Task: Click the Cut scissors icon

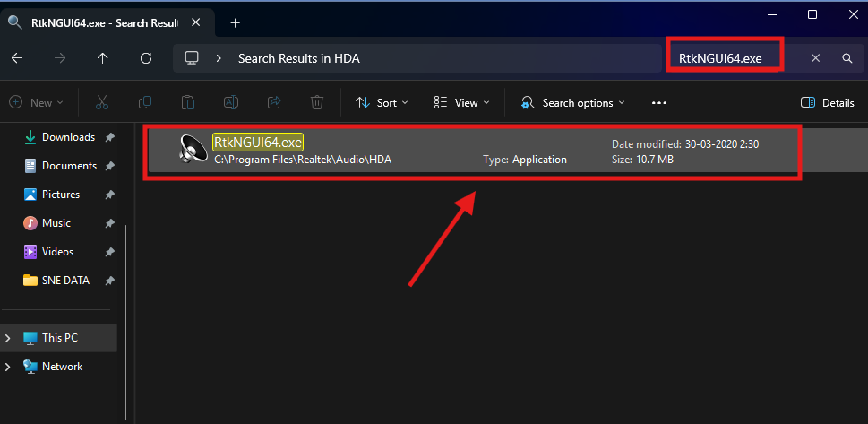Action: 102,102
